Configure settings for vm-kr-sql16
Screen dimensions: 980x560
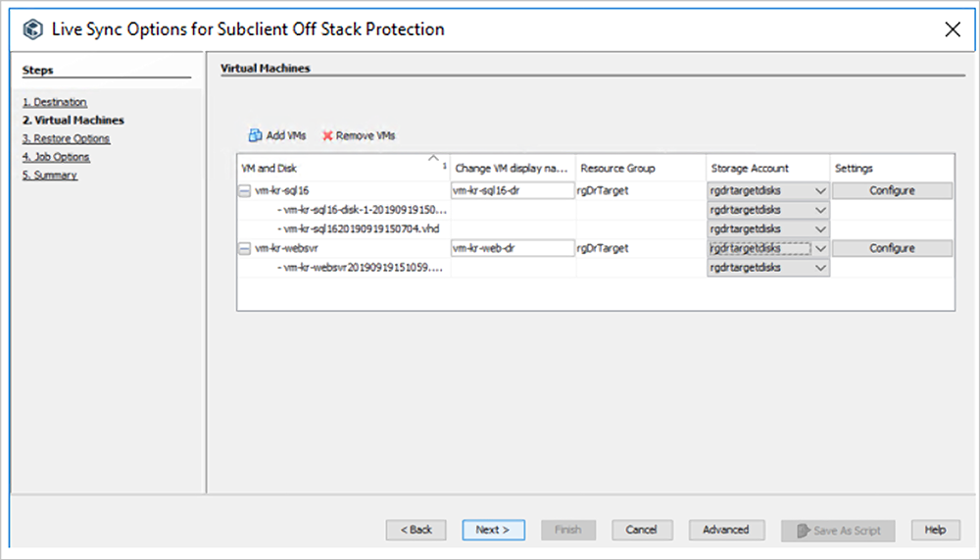pos(892,191)
